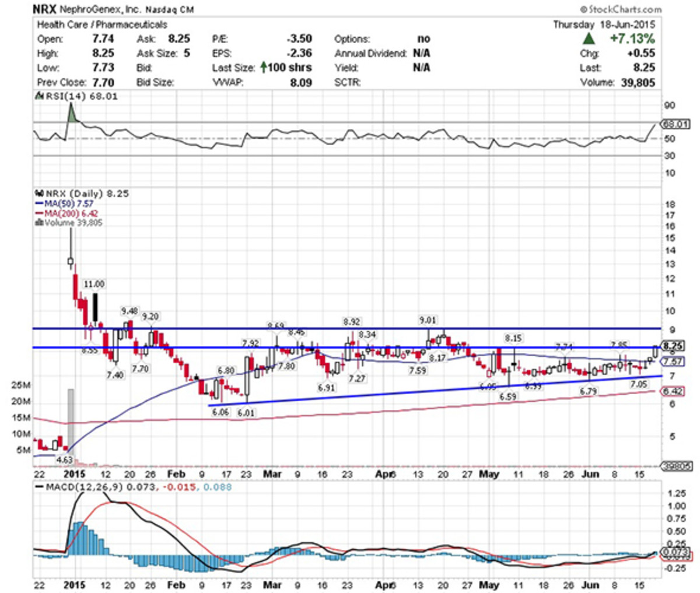
Task: Click the Options value no
Action: point(423,39)
